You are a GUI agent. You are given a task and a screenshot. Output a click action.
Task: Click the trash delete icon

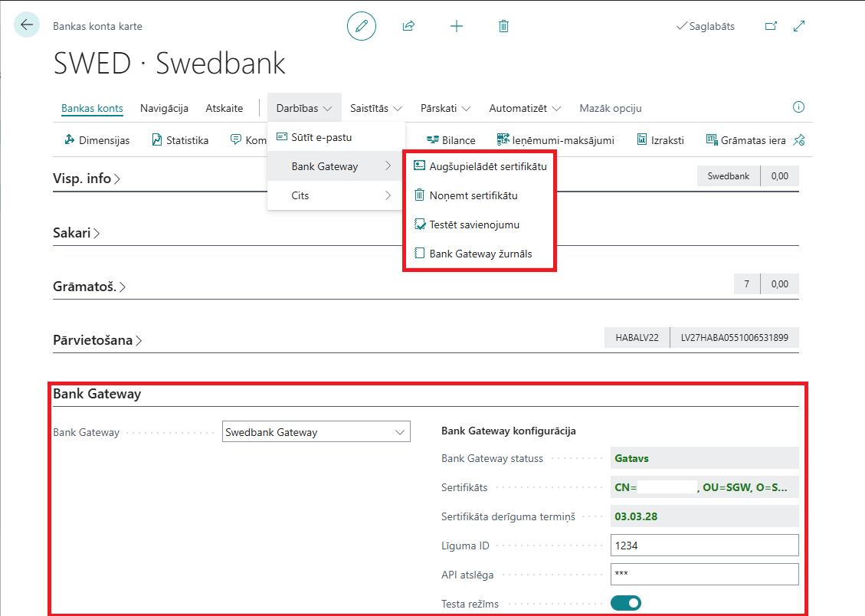(x=503, y=26)
